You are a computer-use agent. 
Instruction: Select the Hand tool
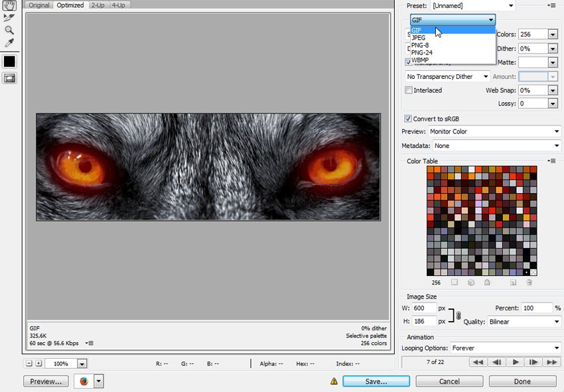(x=9, y=5)
